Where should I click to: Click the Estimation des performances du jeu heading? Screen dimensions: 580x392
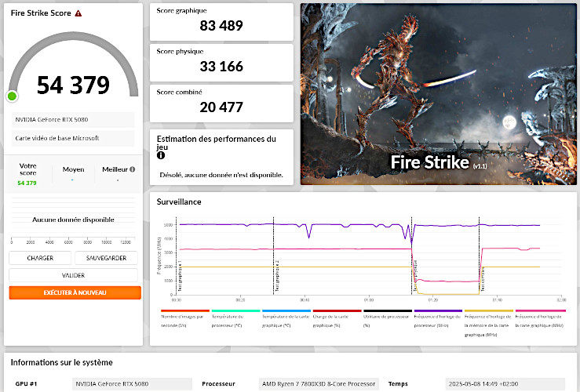point(217,143)
